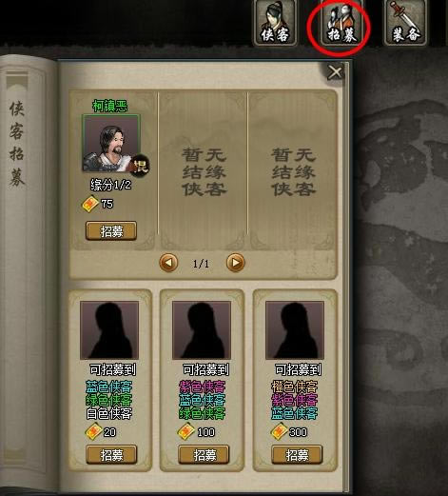The width and height of the screenshot is (448, 496).
Task: Select silhouette of the 300-cost recruit
Action: click(x=295, y=330)
